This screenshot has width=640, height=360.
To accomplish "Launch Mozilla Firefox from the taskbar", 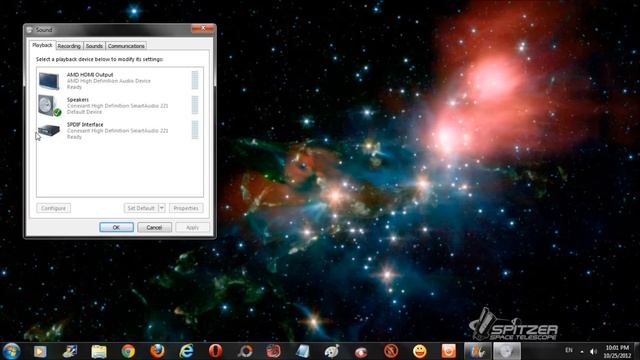I will (157, 351).
